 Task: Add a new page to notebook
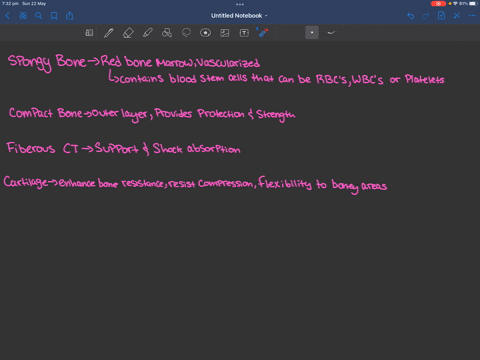pos(441,16)
